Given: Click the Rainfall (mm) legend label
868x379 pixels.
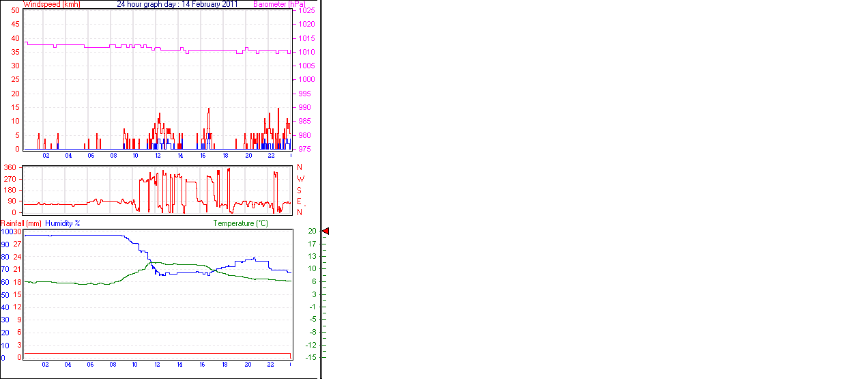Looking at the screenshot, I should pyautogui.click(x=20, y=223).
